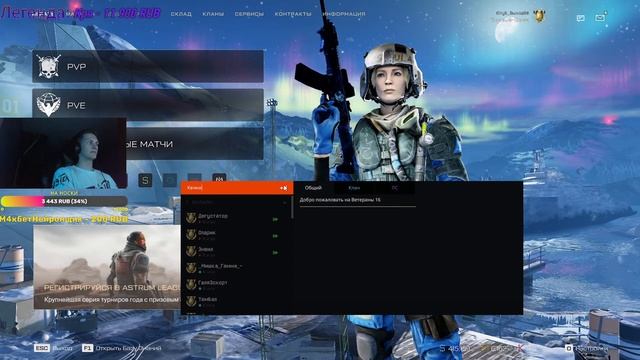The height and width of the screenshot is (360, 640).
Task: Click the rank badge beside Энвил
Action: [x=191, y=251]
